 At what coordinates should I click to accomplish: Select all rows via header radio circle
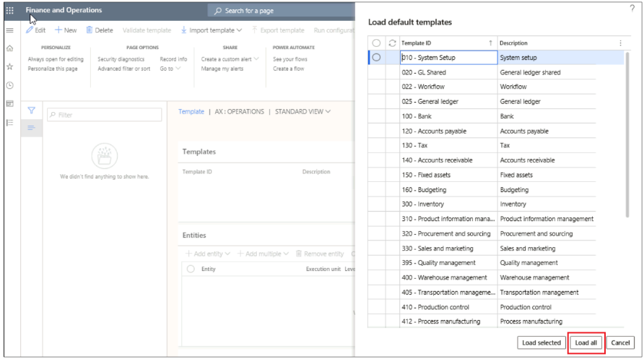tap(376, 43)
